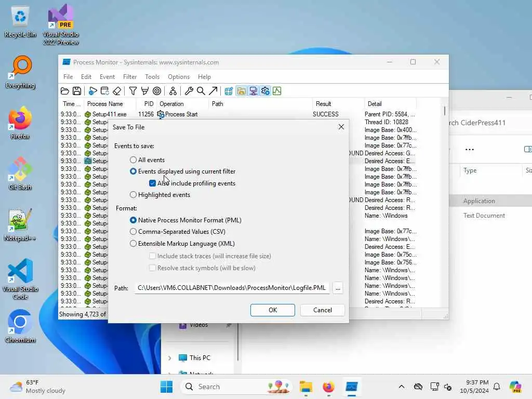The height and width of the screenshot is (399, 532).
Task: Open the Options menu
Action: click(x=179, y=77)
